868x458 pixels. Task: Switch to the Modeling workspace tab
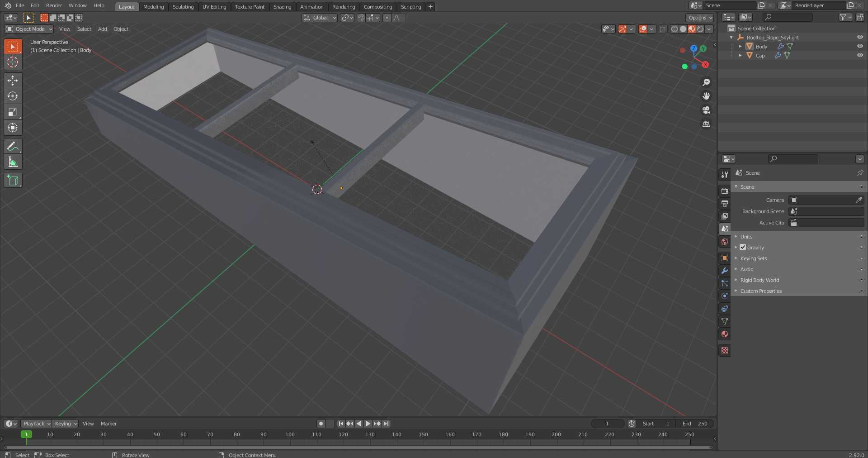pos(153,7)
